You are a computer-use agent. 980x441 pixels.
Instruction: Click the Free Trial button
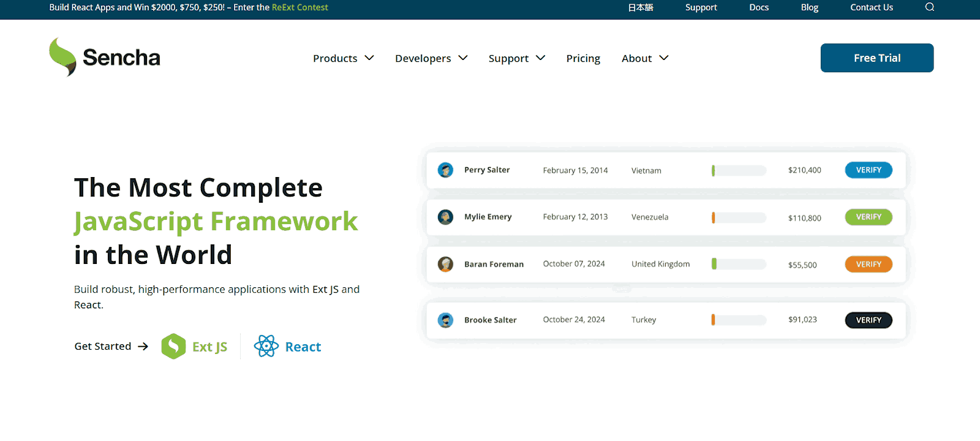[x=877, y=58]
